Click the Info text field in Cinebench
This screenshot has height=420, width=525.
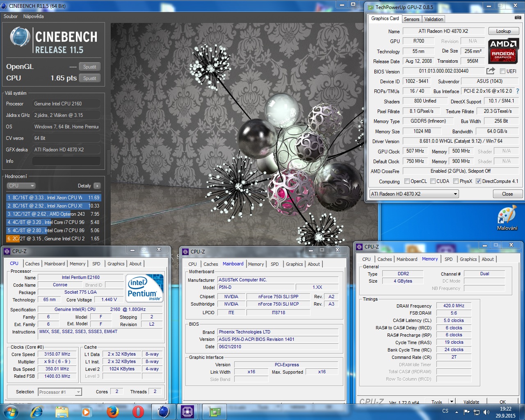tap(66, 161)
